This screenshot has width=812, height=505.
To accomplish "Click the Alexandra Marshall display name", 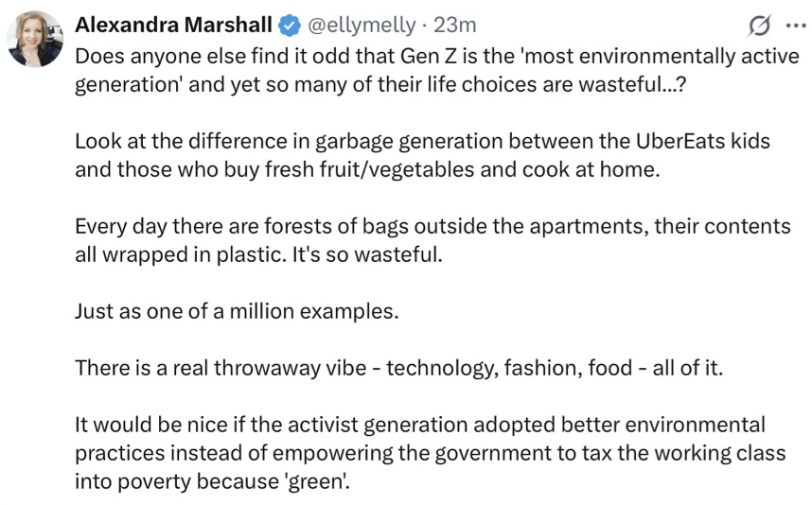I will (x=173, y=25).
